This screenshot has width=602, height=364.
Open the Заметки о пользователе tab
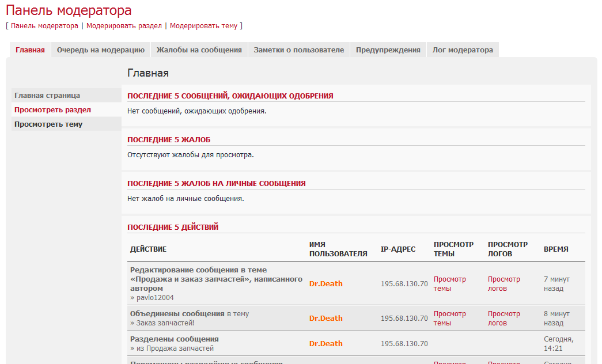[x=298, y=50]
